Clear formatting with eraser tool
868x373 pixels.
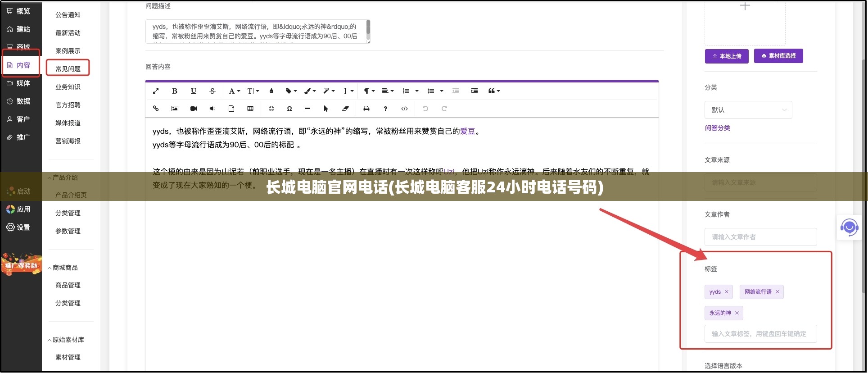pyautogui.click(x=345, y=109)
